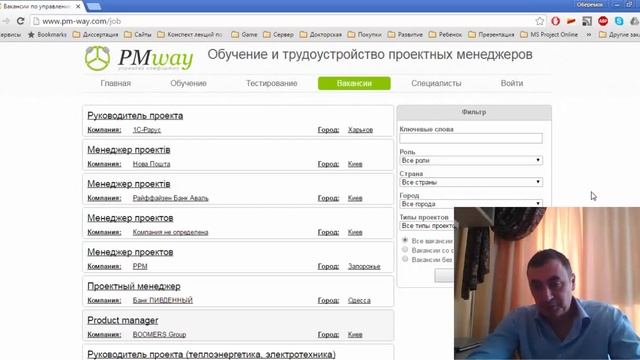Open the Проектный менеджер vacancy
Screen dimensions: 640x360
[x=134, y=287]
